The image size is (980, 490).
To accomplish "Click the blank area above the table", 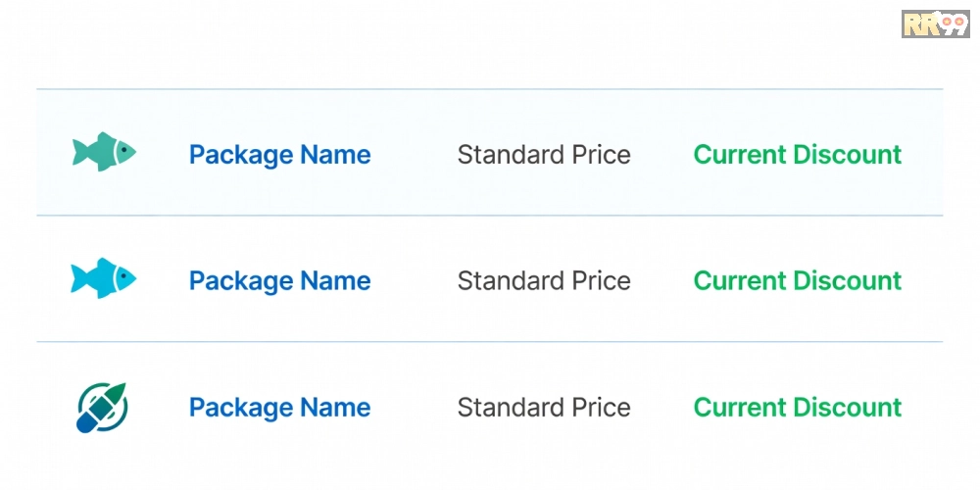I will pos(490,44).
